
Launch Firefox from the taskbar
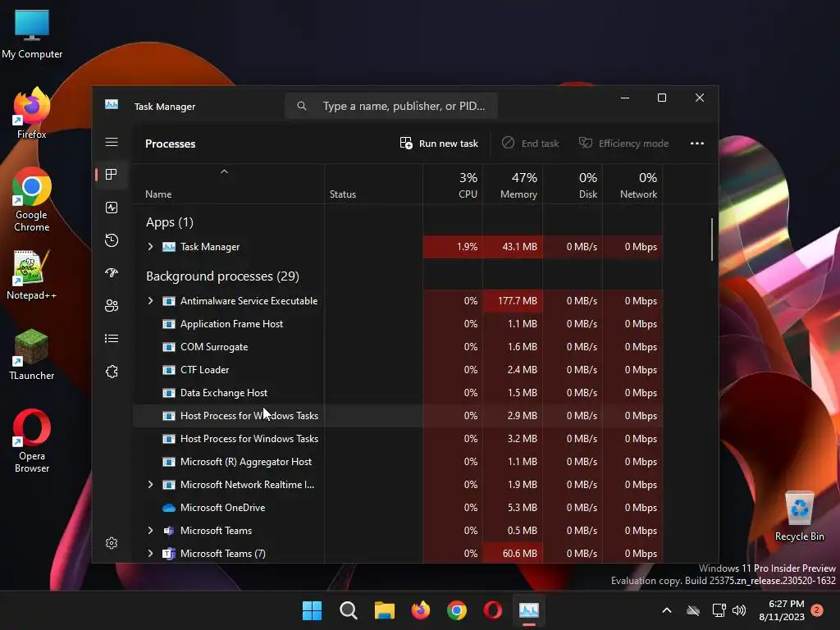tap(421, 610)
